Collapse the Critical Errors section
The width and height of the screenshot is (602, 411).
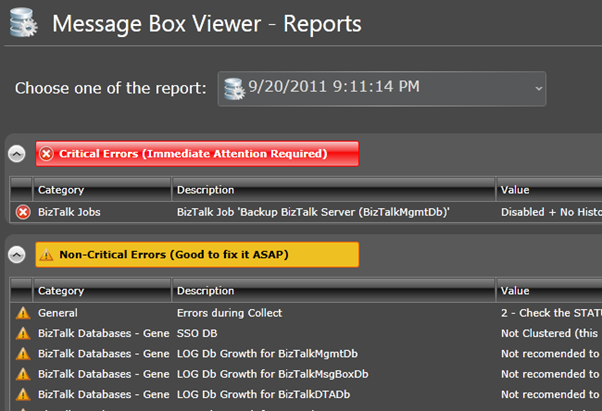(17, 153)
